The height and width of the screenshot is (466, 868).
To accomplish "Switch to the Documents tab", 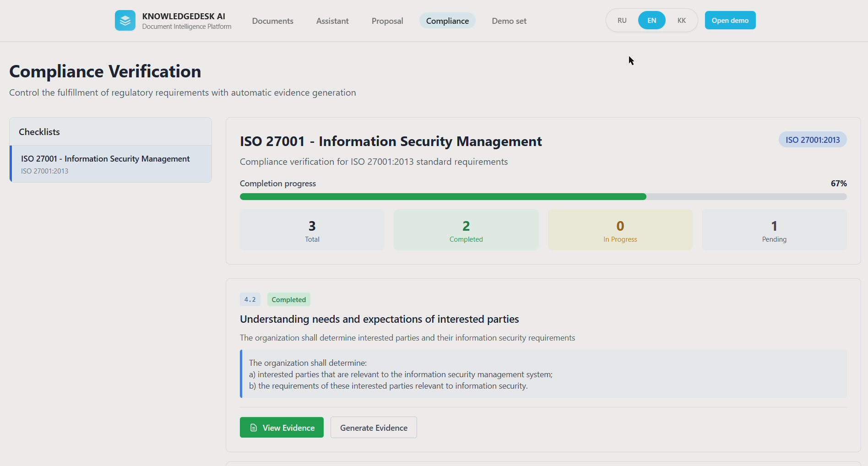I will click(x=272, y=21).
